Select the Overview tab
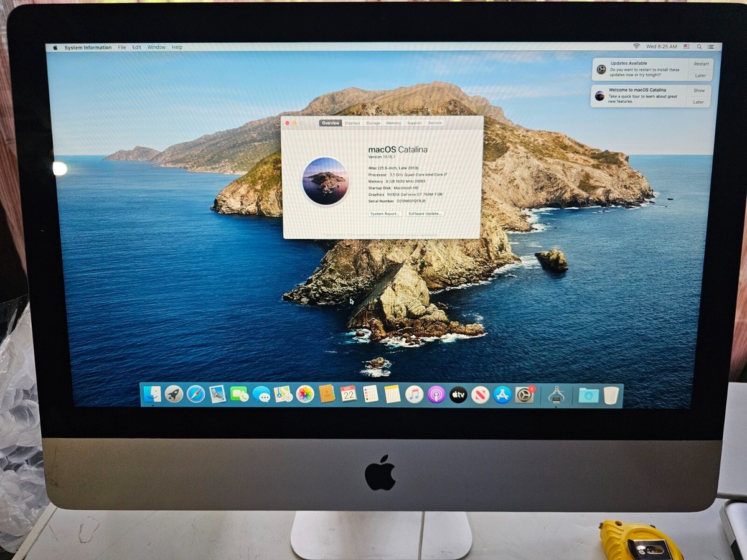The width and height of the screenshot is (747, 560). tap(331, 123)
